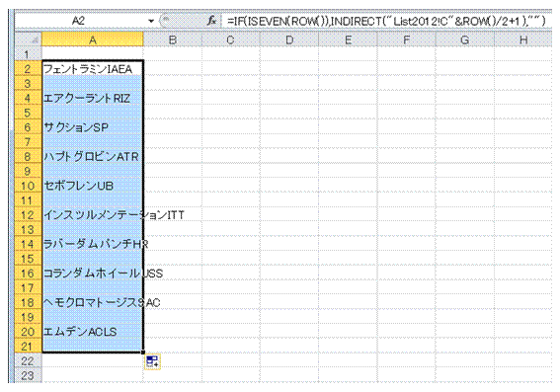560x392 pixels.
Task: Click cell containing ハプトグロビンATR
Action: (x=93, y=156)
